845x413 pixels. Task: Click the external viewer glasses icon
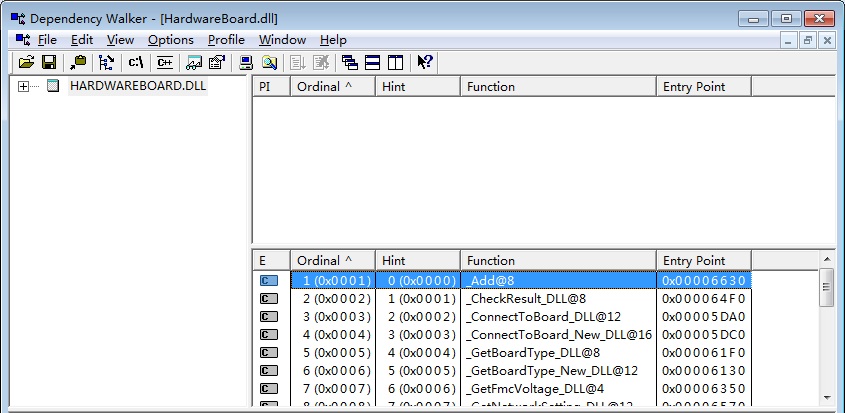coord(193,63)
